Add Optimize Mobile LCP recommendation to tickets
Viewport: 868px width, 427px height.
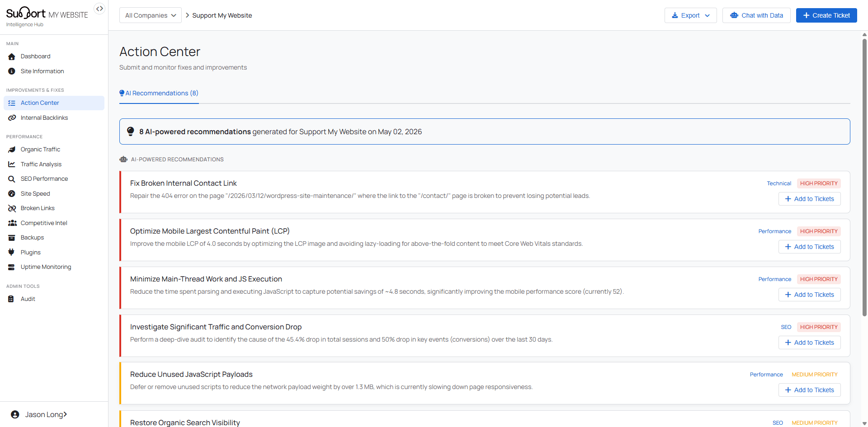[809, 247]
